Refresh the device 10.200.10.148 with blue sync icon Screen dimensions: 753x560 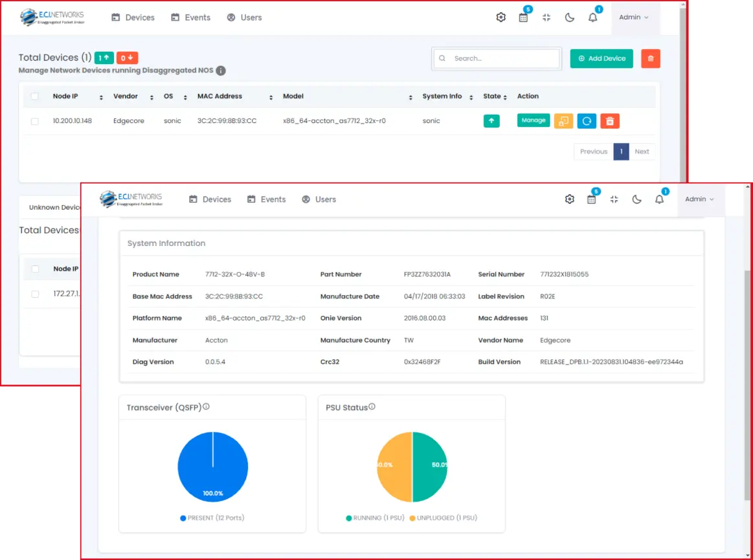pos(587,120)
